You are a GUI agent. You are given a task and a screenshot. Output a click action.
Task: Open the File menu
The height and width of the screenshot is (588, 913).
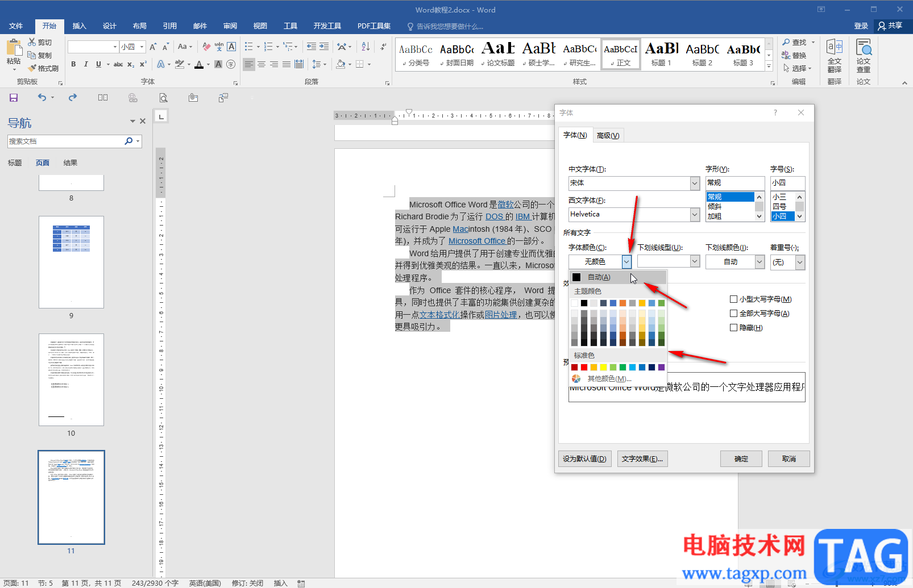[16, 26]
